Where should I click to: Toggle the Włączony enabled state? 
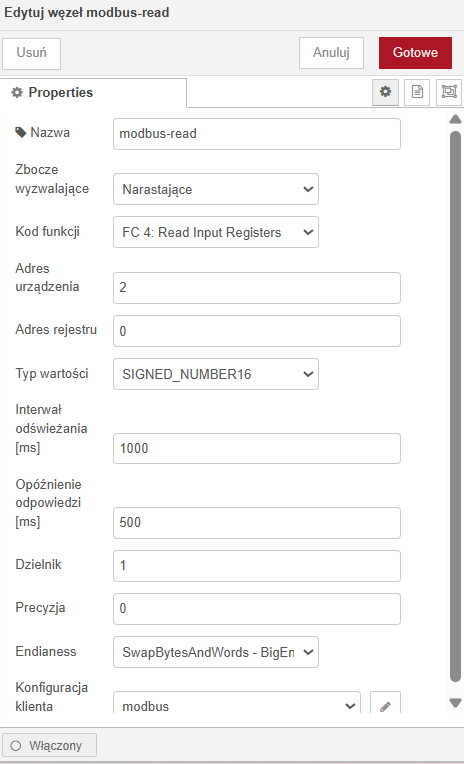click(49, 745)
